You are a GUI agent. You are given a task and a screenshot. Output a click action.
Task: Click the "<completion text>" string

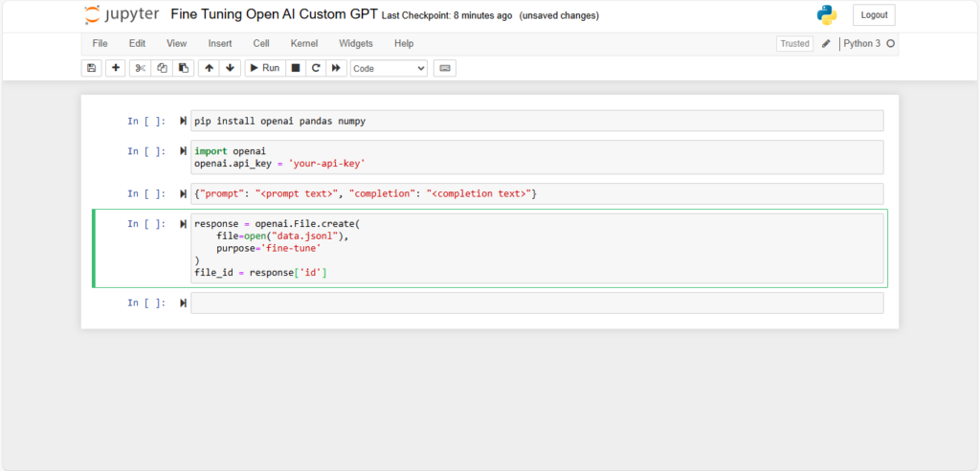479,194
